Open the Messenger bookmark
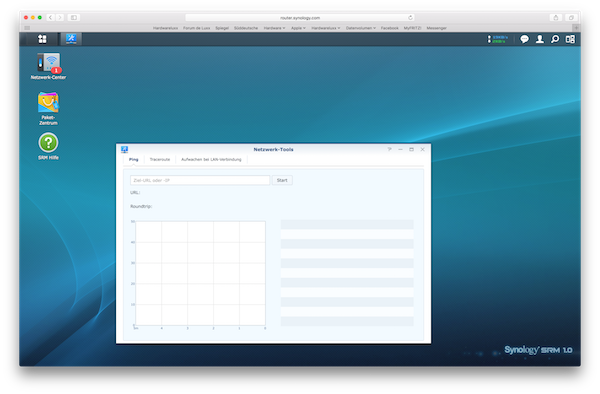Image resolution: width=600 pixels, height=394 pixels. 437,28
